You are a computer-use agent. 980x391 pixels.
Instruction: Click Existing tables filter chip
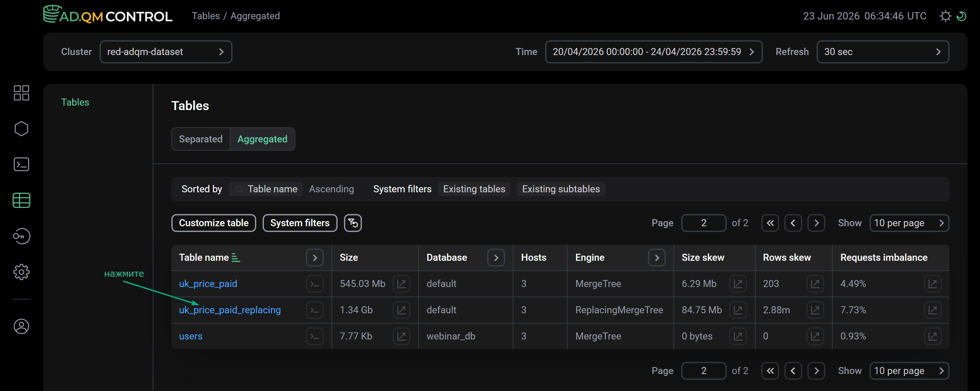pyautogui.click(x=474, y=189)
